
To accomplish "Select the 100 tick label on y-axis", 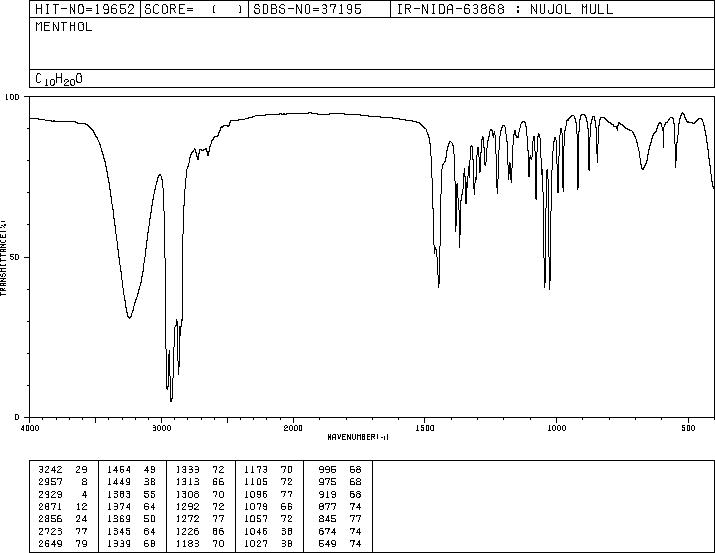I will tap(12, 97).
